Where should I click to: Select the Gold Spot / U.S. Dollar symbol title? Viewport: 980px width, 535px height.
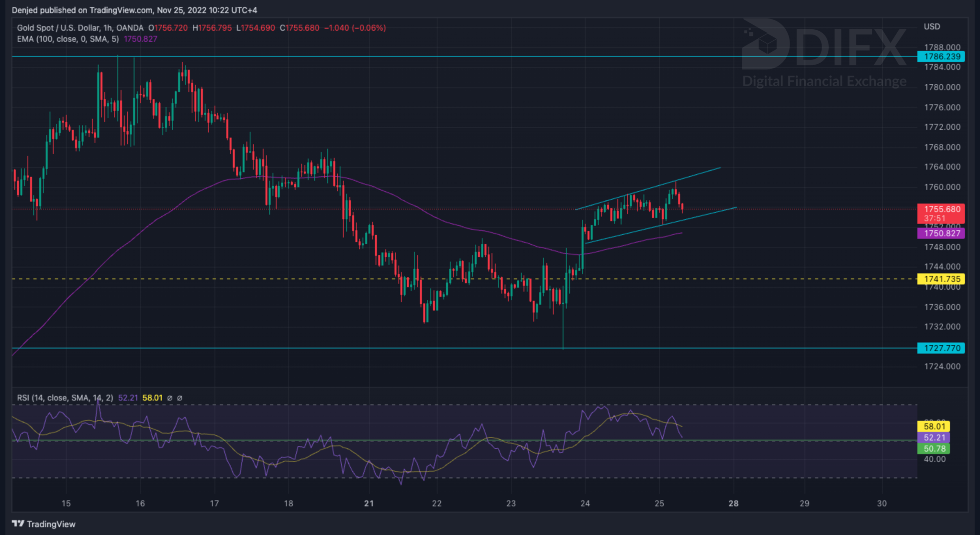tap(80, 28)
